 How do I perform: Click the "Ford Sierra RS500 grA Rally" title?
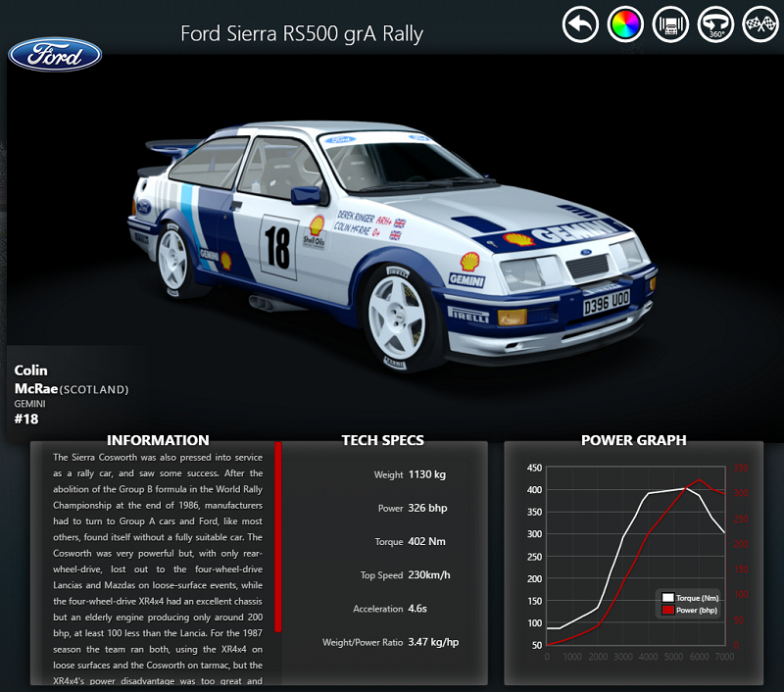click(302, 34)
